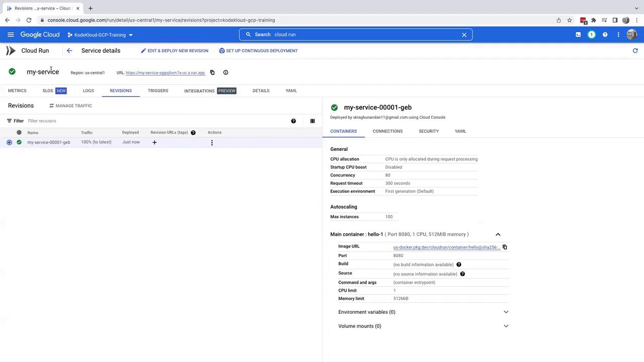Click the Deployed column header
The width and height of the screenshot is (644, 362).
tap(130, 133)
